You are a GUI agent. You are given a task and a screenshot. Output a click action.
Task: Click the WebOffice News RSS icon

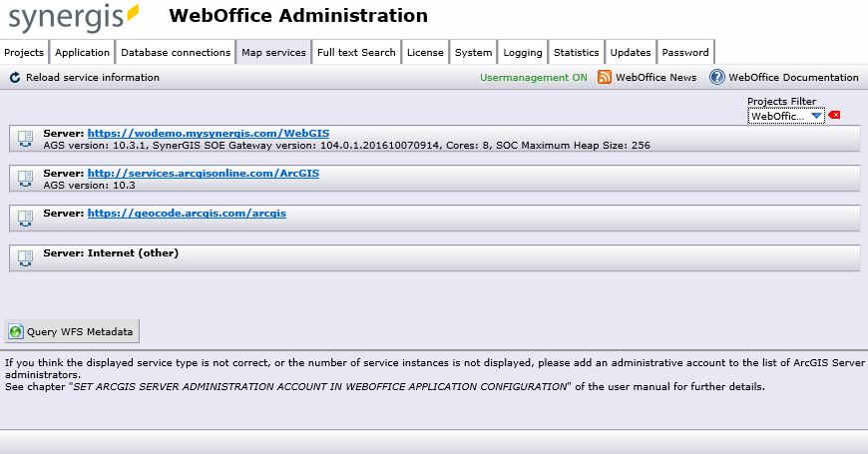[604, 77]
